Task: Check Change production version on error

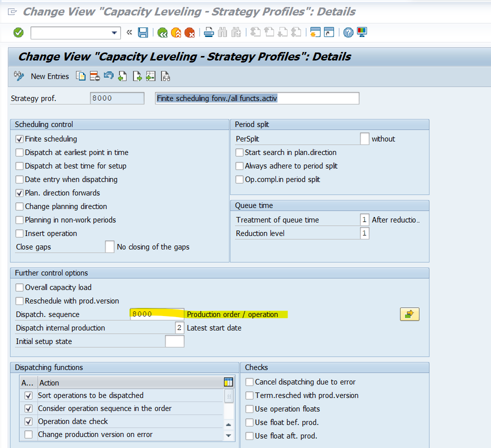Action: pos(28,434)
